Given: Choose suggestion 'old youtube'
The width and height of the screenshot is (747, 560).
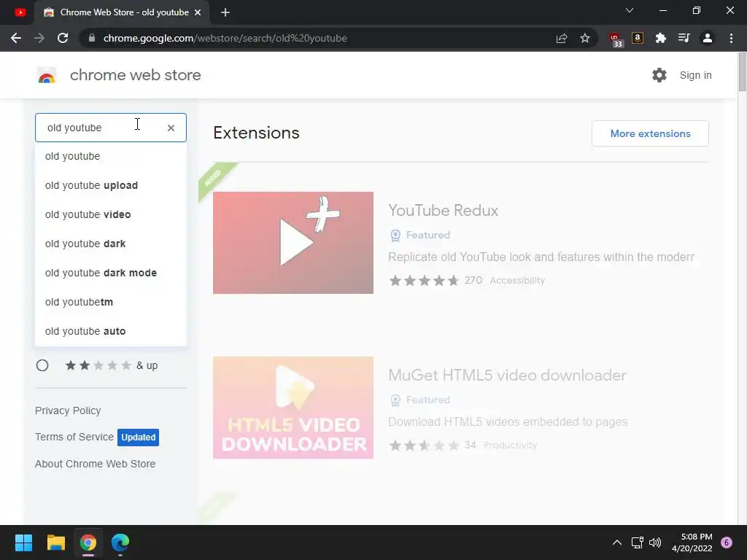Looking at the screenshot, I should [x=111, y=156].
